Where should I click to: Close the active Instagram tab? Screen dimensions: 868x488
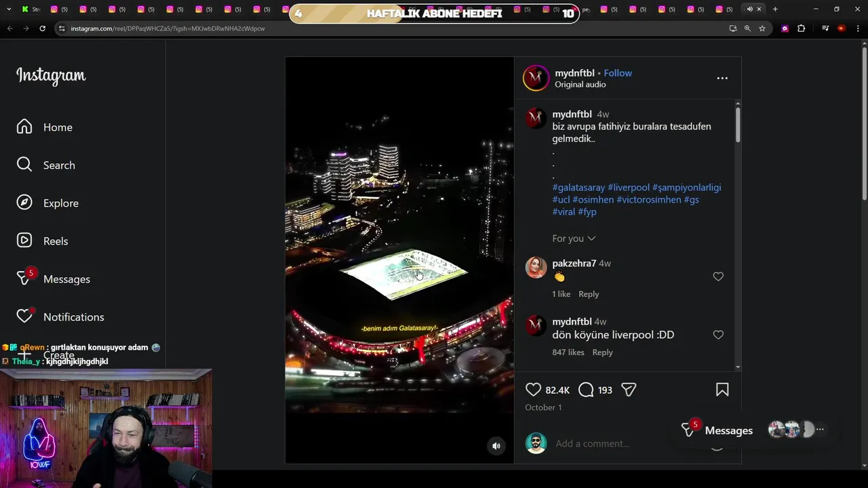pyautogui.click(x=759, y=9)
